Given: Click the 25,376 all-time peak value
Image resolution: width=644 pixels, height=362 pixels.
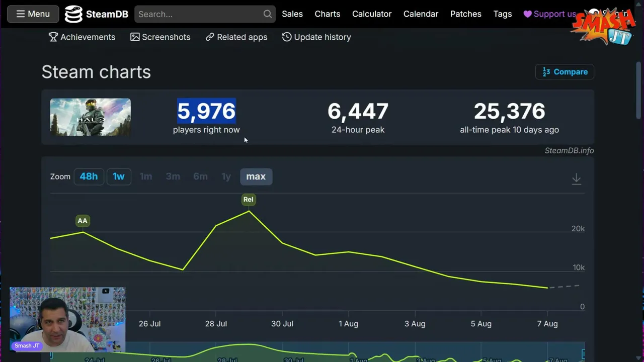Looking at the screenshot, I should click(509, 111).
